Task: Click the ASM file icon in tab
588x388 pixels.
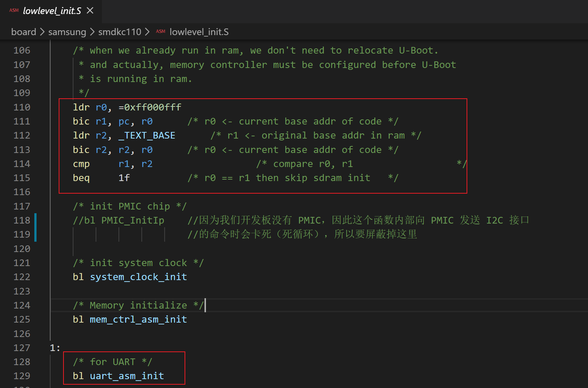Action: click(x=14, y=11)
